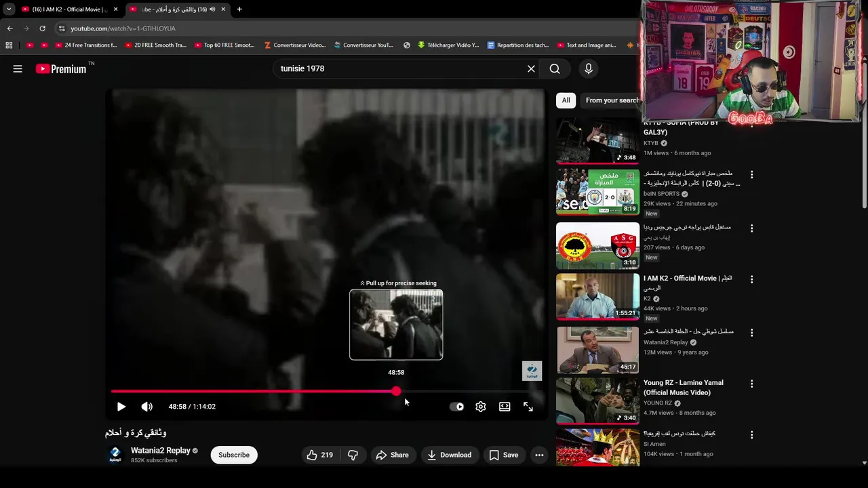Image resolution: width=868 pixels, height=488 pixels.
Task: Click the page vertical scrollbar thumb
Action: [x=864, y=136]
